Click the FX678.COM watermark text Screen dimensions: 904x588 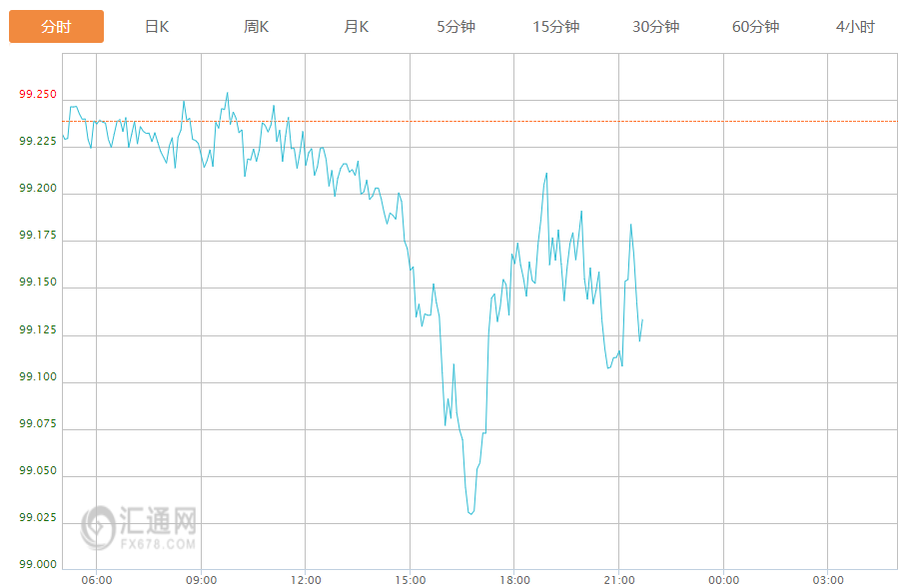pos(157,544)
